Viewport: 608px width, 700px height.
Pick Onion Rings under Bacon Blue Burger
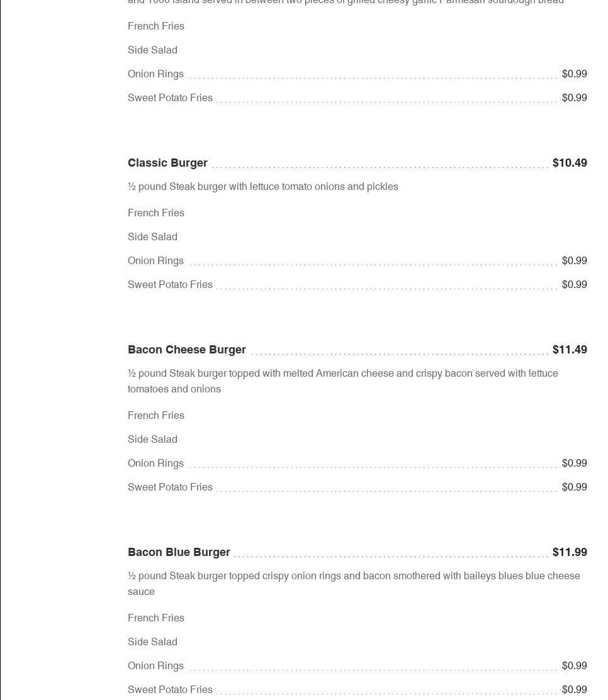[155, 666]
